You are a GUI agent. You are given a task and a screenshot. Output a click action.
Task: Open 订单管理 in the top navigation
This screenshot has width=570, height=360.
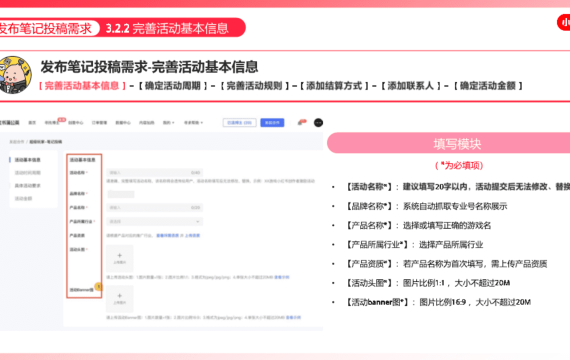click(x=99, y=123)
